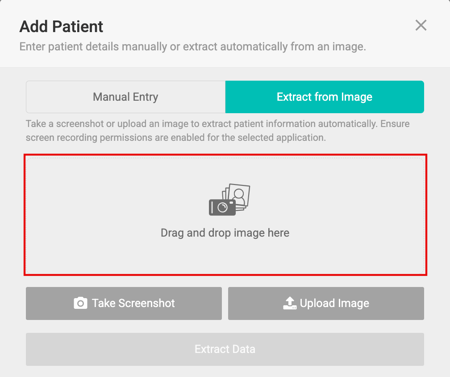Click the Take Screenshot button label
This screenshot has width=450, height=377.
coord(133,303)
